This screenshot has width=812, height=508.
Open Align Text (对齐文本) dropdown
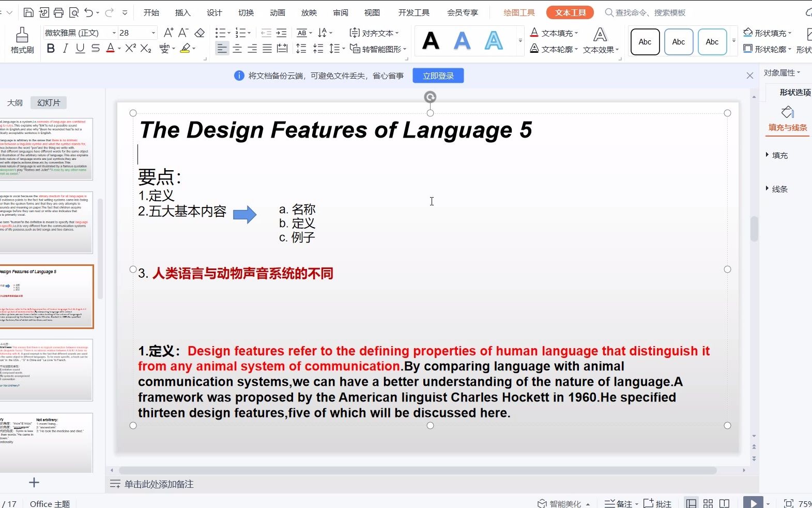coord(374,33)
